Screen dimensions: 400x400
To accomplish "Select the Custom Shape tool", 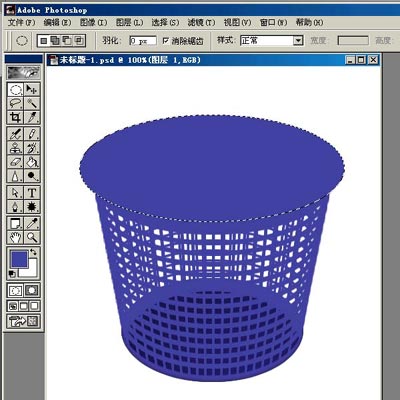I will (32, 206).
